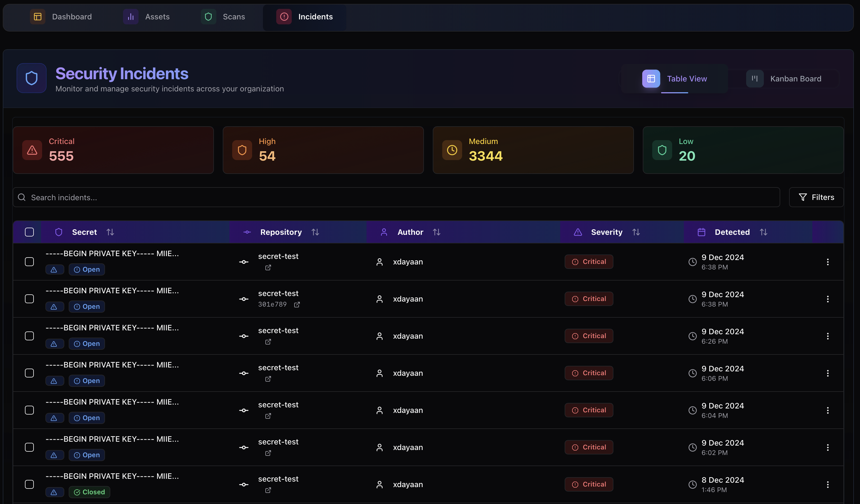Click the Low severity summary card

[x=743, y=150]
